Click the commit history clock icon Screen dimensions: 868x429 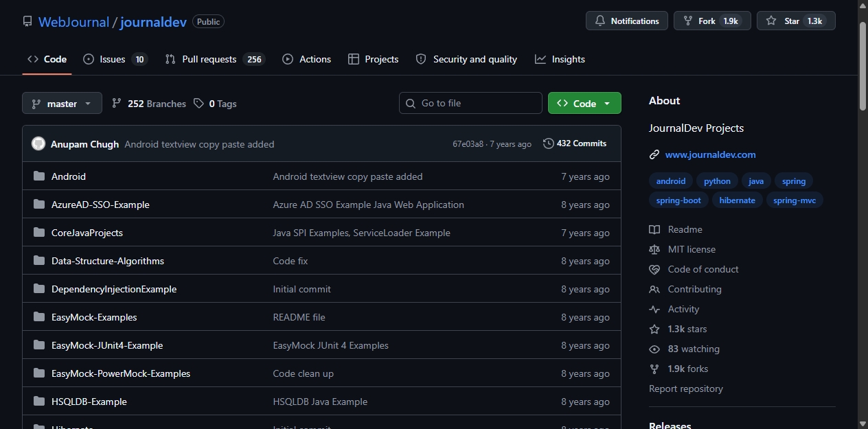coord(548,143)
